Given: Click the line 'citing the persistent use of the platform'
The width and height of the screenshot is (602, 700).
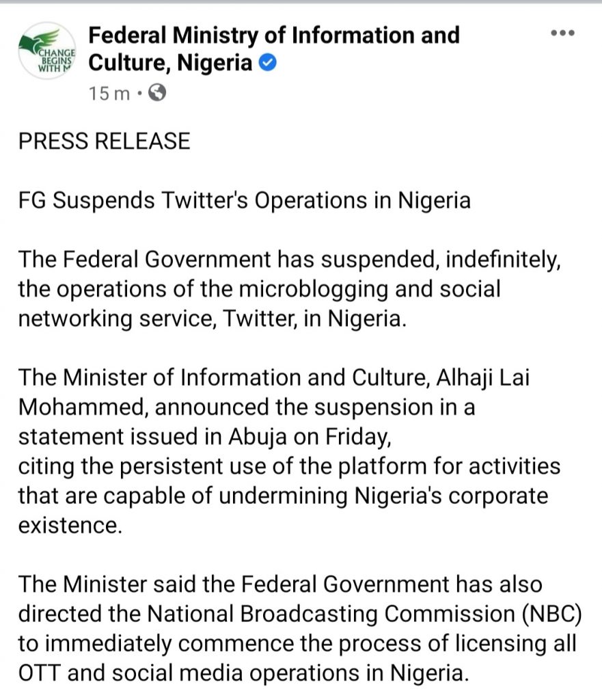Looking at the screenshot, I should coord(289,466).
